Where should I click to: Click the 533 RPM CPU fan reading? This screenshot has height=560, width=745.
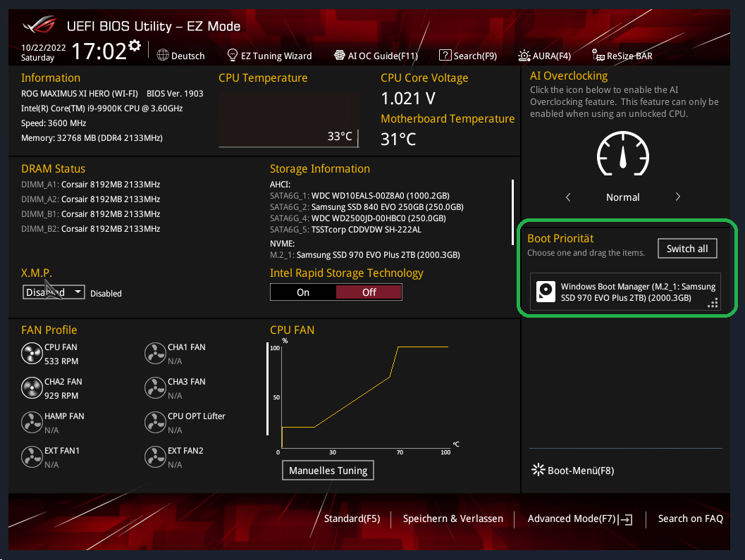tap(61, 361)
